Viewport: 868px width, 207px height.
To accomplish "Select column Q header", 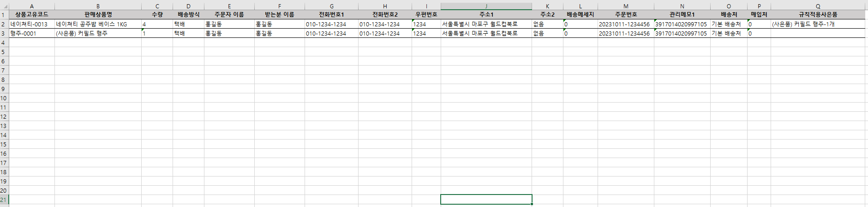I will pyautogui.click(x=818, y=6).
